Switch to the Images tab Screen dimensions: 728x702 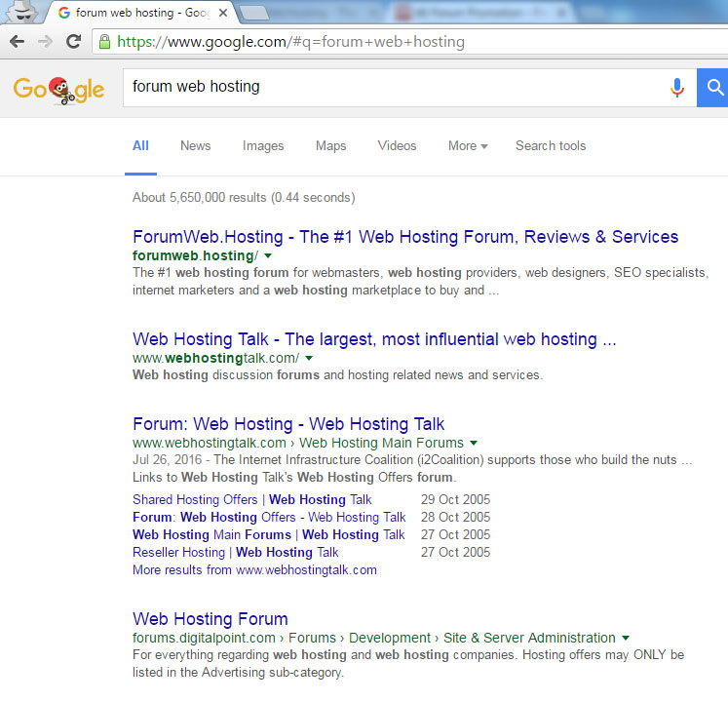point(263,146)
